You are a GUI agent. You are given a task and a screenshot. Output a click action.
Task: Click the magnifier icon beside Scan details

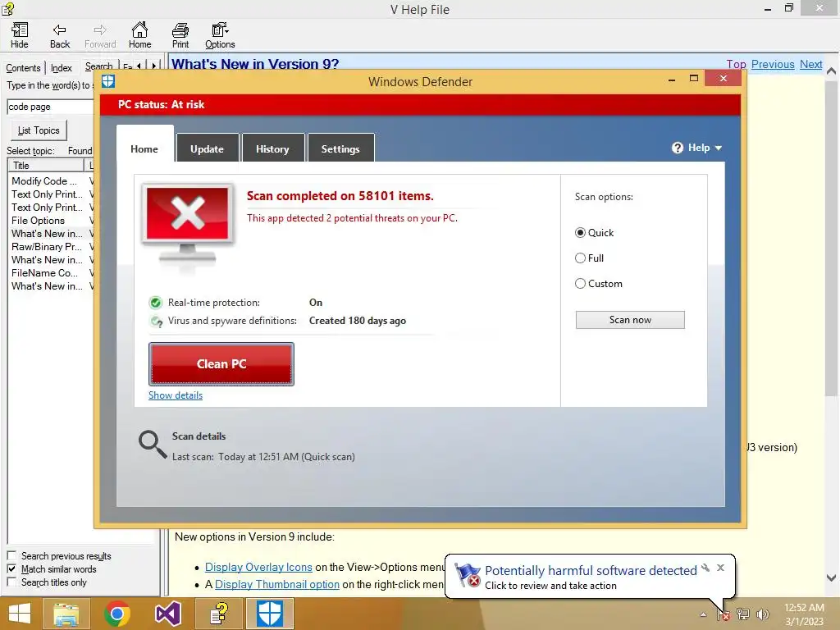(x=152, y=445)
